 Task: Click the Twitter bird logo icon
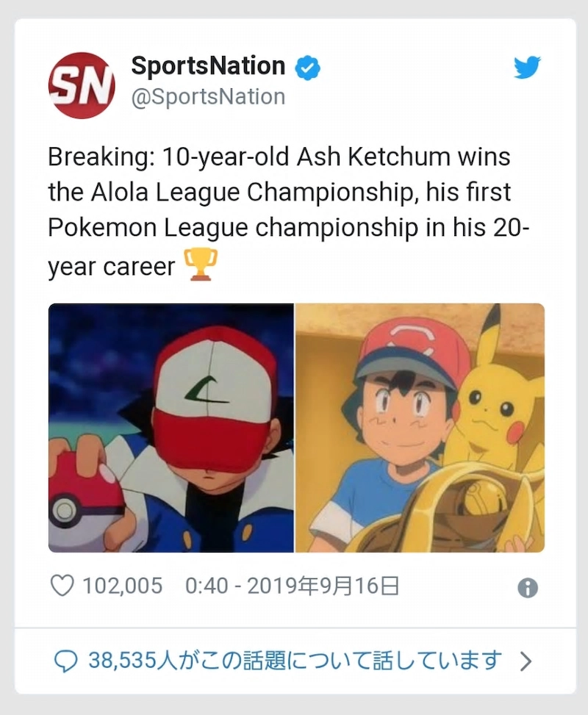[527, 67]
